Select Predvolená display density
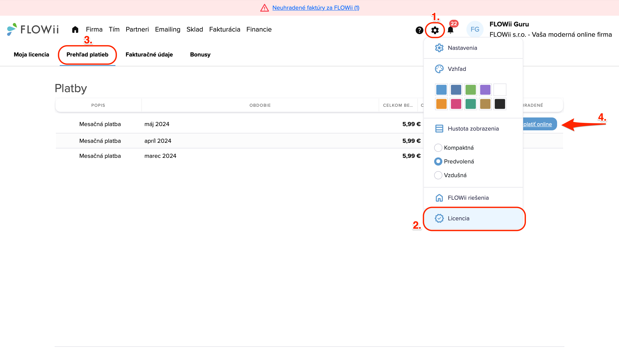The image size is (619, 364). click(438, 161)
